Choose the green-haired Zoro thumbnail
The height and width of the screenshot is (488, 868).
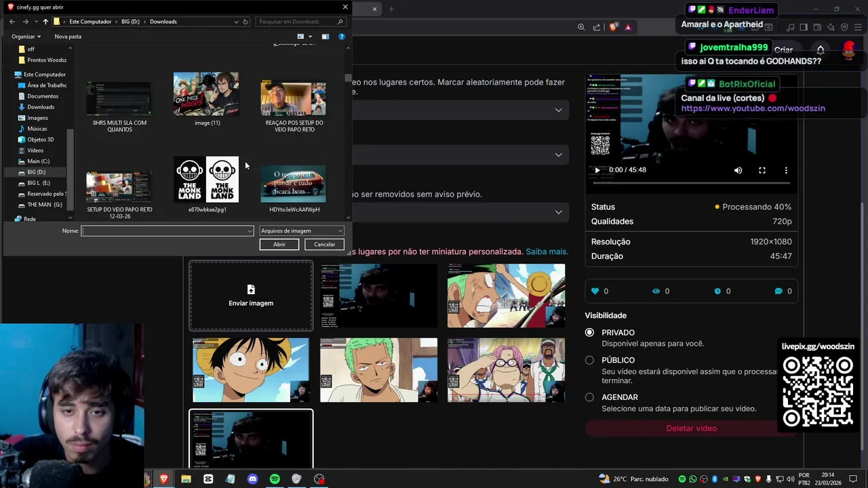378,370
